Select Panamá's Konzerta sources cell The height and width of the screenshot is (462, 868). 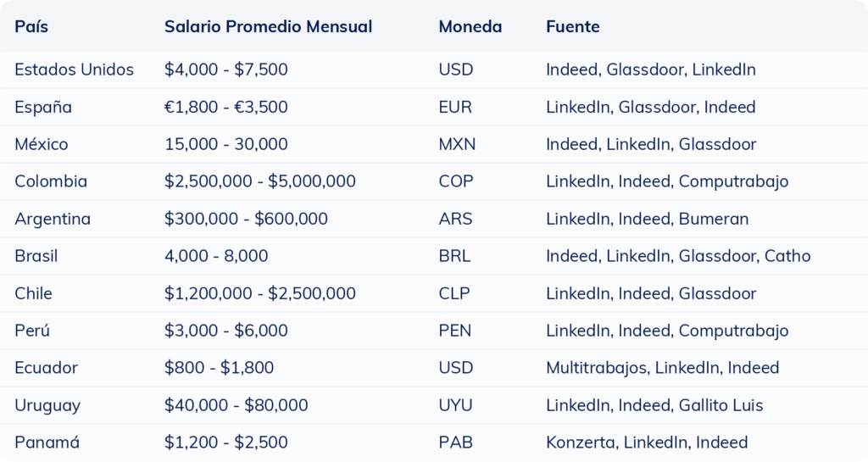coord(646,443)
